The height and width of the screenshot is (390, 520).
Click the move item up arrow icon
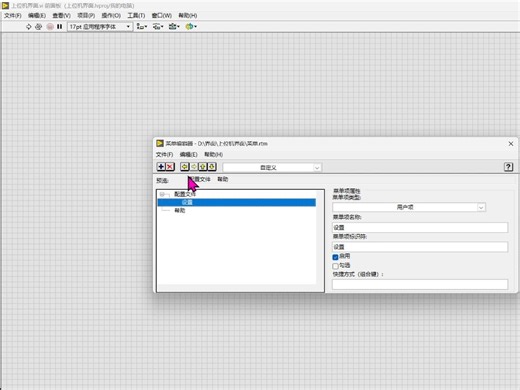pos(203,167)
